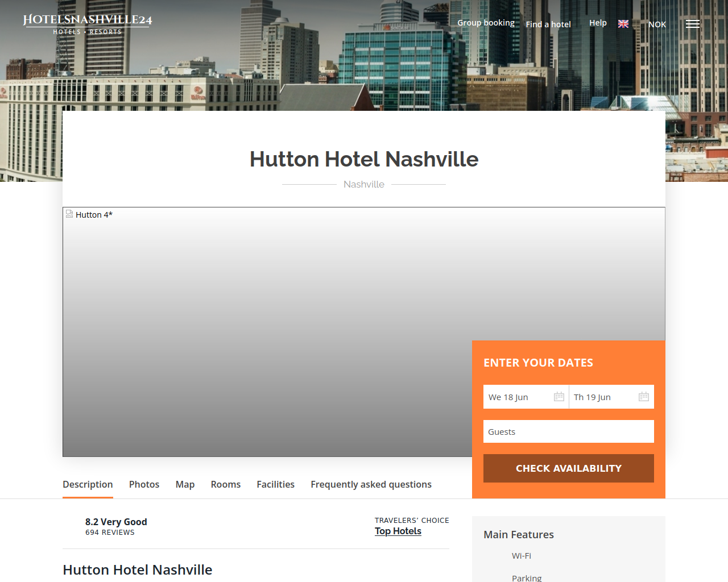
Task: Click calendar icon in check-in field
Action: coord(559,397)
